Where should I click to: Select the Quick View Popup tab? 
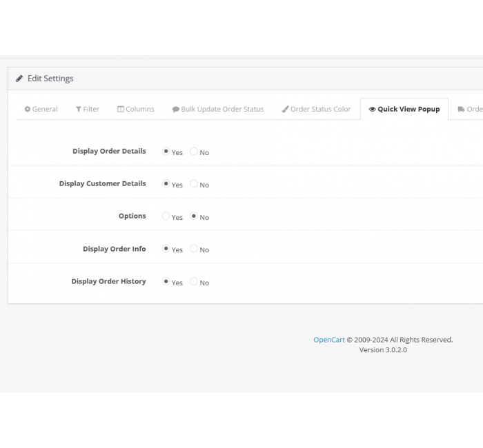(404, 109)
